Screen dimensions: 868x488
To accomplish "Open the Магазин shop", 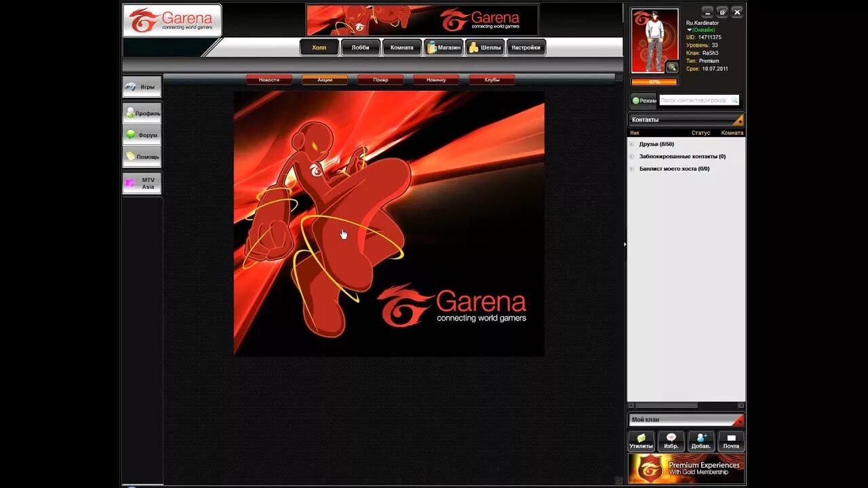I will pos(443,47).
